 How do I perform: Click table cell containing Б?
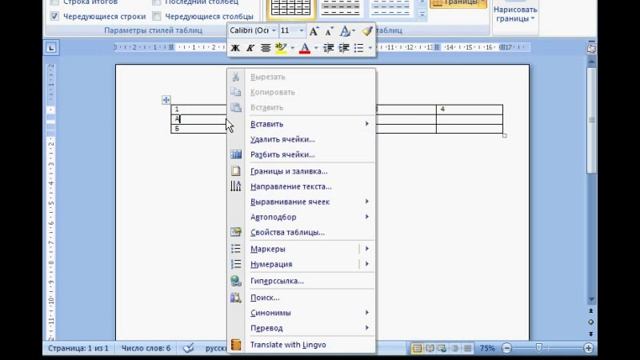198,129
